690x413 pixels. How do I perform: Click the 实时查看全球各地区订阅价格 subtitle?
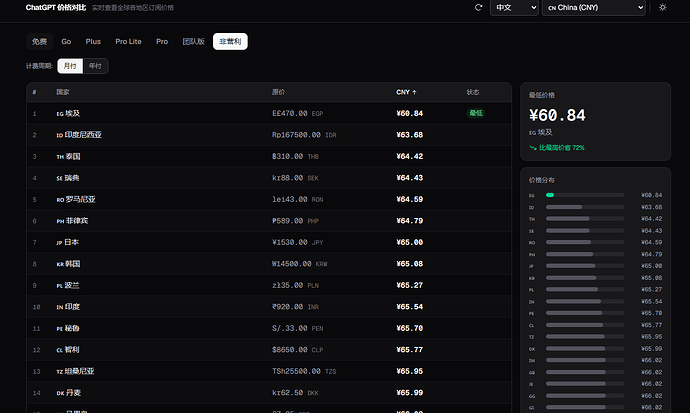[x=133, y=8]
